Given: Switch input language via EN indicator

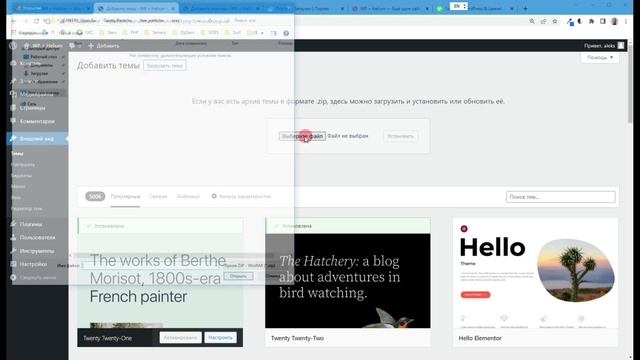Looking at the screenshot, I should click(459, 7).
